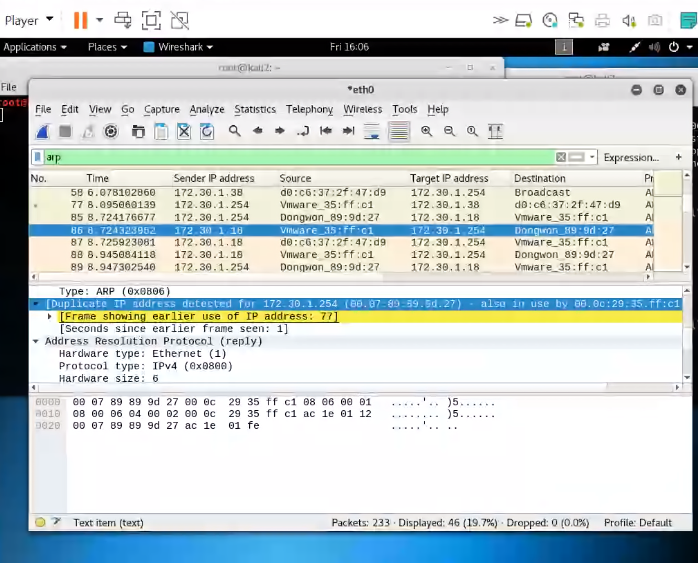
Task: Open the View menu
Action: [x=100, y=109]
